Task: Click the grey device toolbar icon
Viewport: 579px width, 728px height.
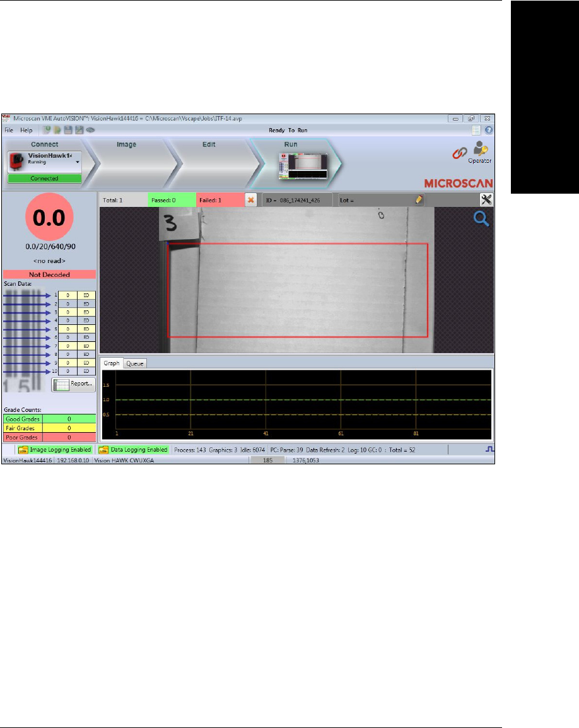Action: [x=91, y=131]
